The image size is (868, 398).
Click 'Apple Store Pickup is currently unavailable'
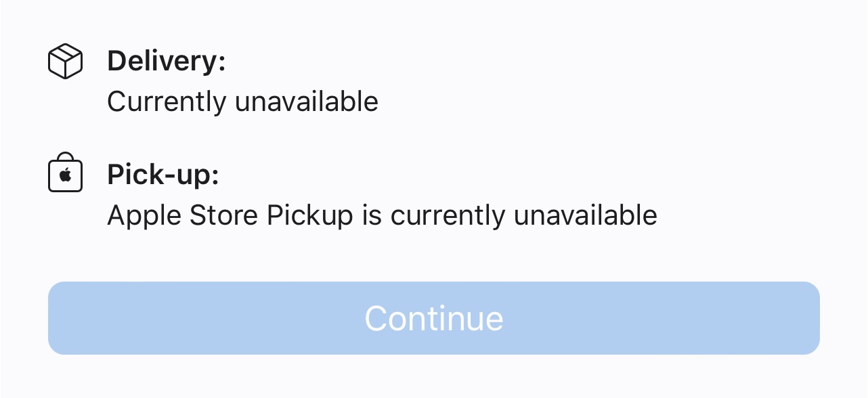pos(382,216)
